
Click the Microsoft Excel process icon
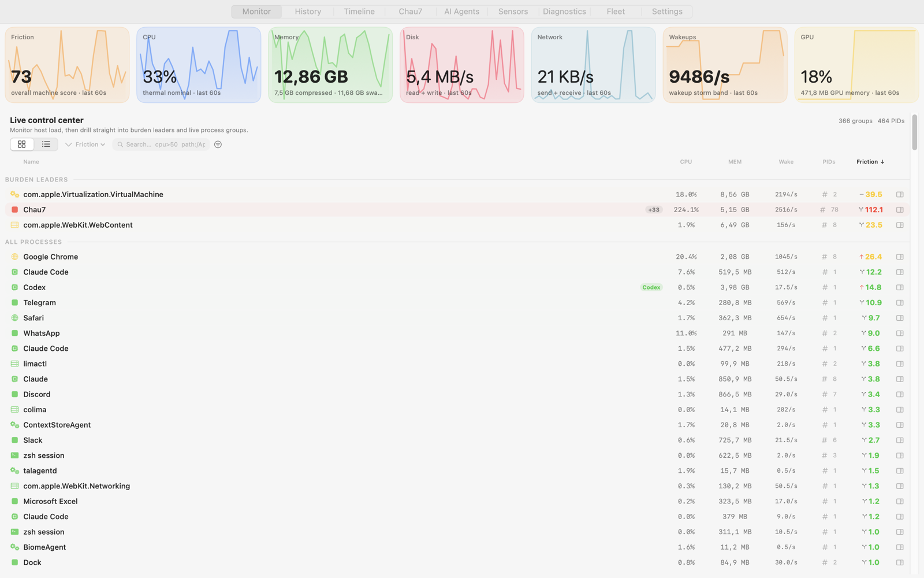click(x=15, y=502)
